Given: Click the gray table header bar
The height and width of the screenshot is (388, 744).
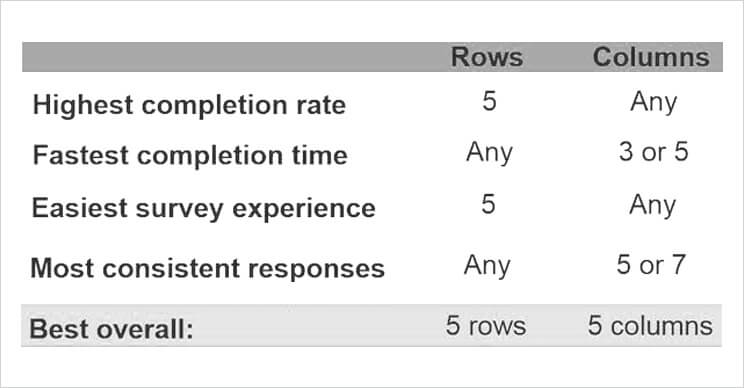Looking at the screenshot, I should point(372,57).
